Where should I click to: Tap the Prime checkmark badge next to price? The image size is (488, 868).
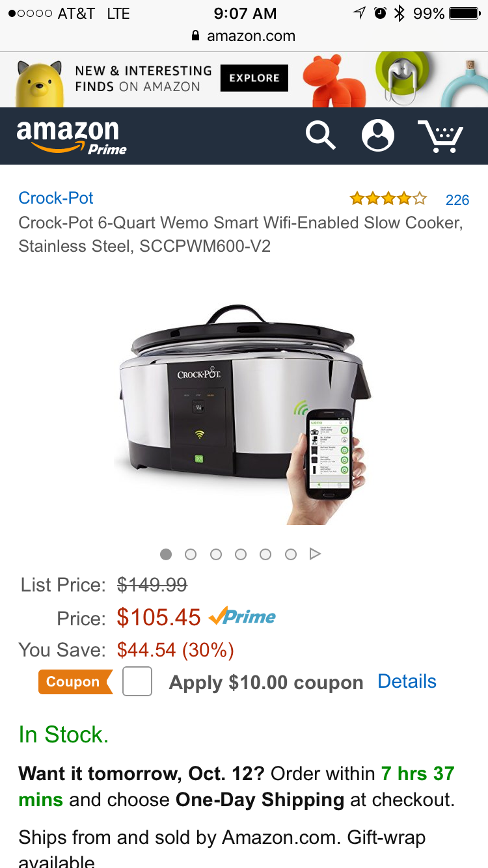[x=242, y=616]
